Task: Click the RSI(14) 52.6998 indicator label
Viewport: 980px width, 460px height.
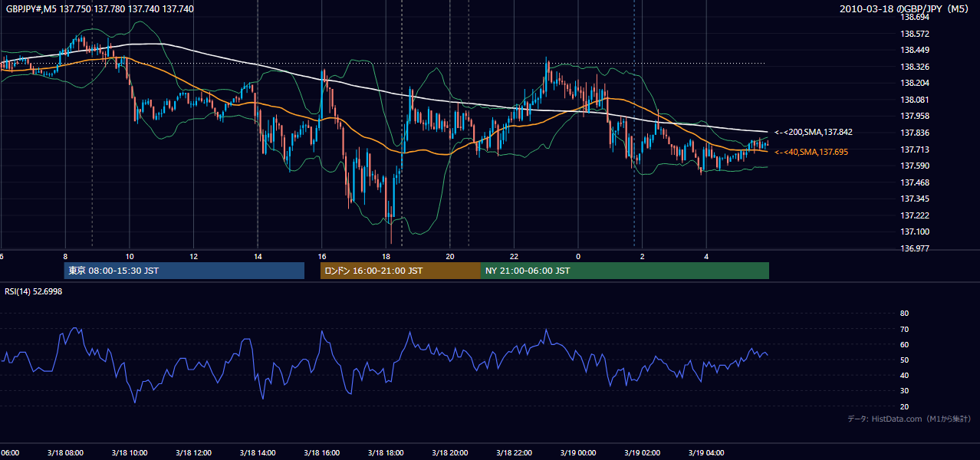Action: pyautogui.click(x=33, y=291)
